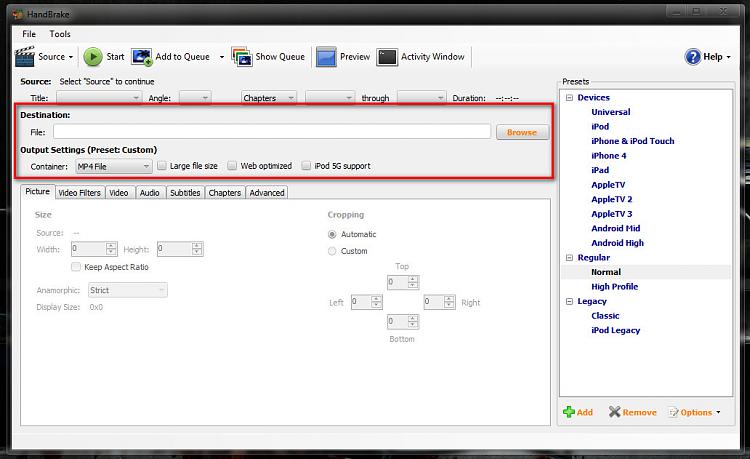The width and height of the screenshot is (750, 459).
Task: Click the Remove preset X icon
Action: pos(614,412)
